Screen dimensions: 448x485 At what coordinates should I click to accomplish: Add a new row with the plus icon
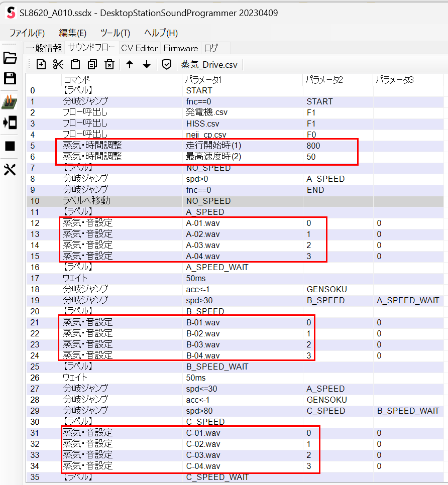point(41,64)
